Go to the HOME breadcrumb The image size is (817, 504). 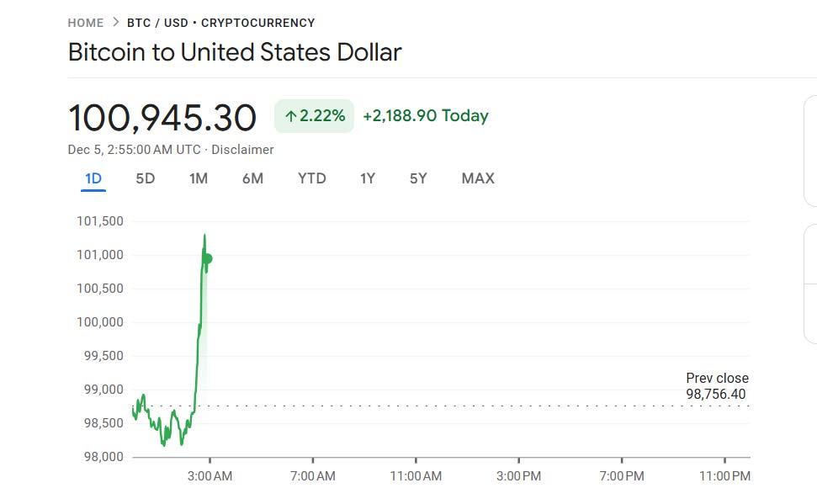coord(86,23)
